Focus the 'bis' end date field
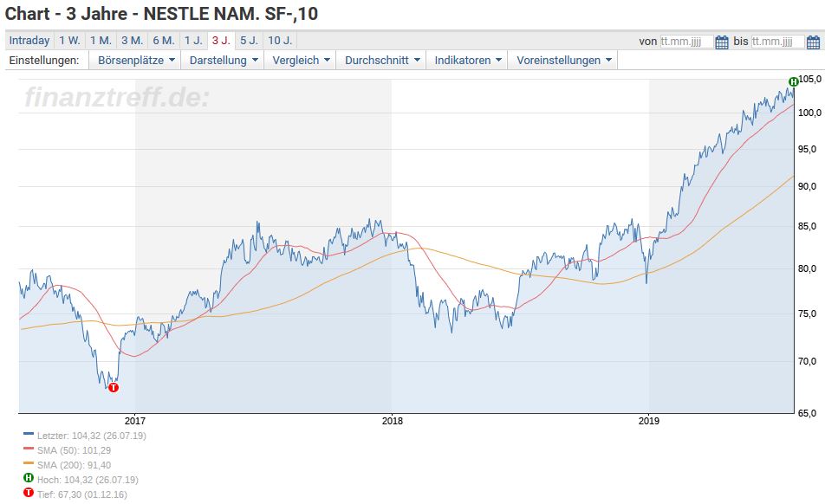The width and height of the screenshot is (825, 504). [777, 42]
